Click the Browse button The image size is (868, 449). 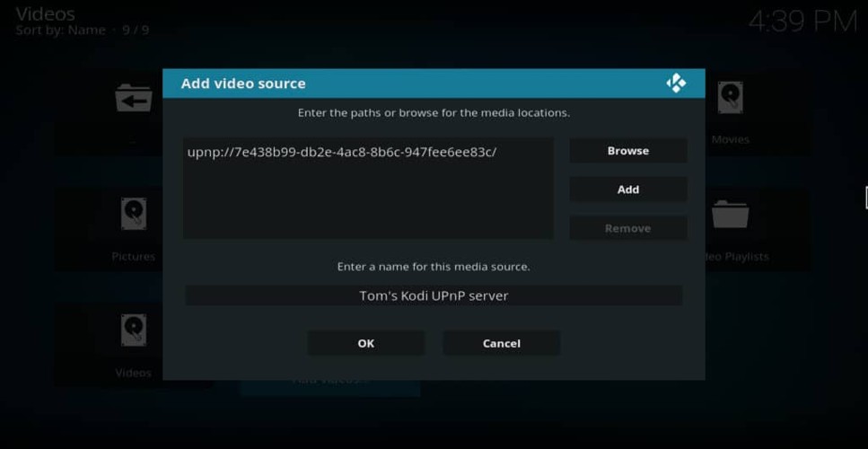(x=628, y=151)
